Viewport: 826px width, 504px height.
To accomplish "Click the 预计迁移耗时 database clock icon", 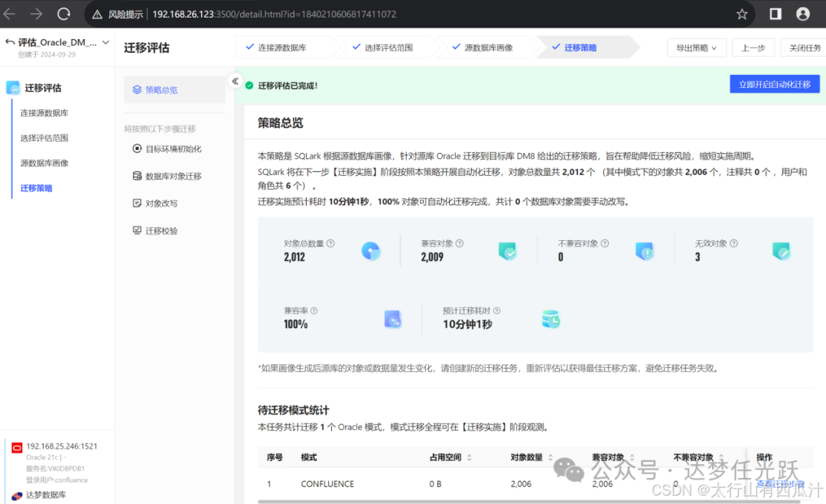I will 551,319.
